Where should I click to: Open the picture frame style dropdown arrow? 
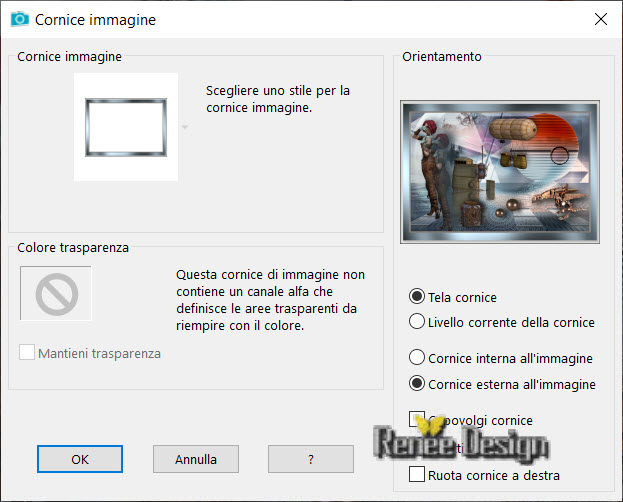pos(185,127)
